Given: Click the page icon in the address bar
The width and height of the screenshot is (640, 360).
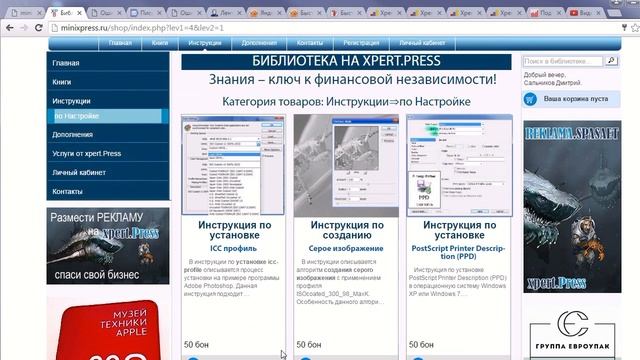Looking at the screenshot, I should (54, 28).
